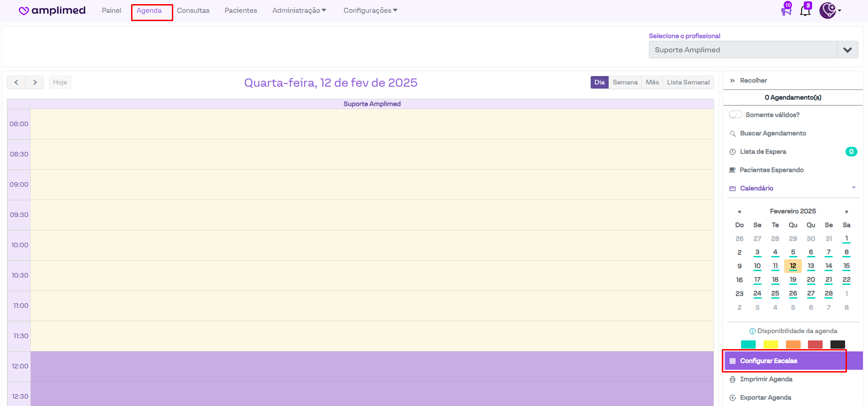Viewport: 868px width, 406px height.
Task: Go to previous day with left arrow
Action: tap(16, 82)
